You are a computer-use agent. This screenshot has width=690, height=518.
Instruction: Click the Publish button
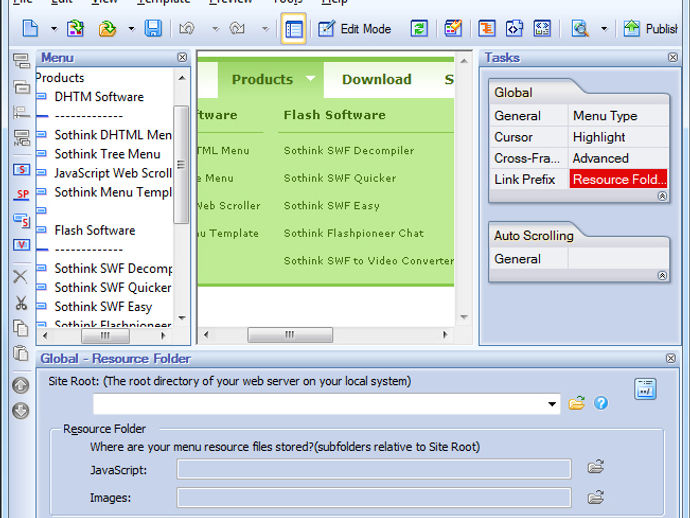coord(650,29)
